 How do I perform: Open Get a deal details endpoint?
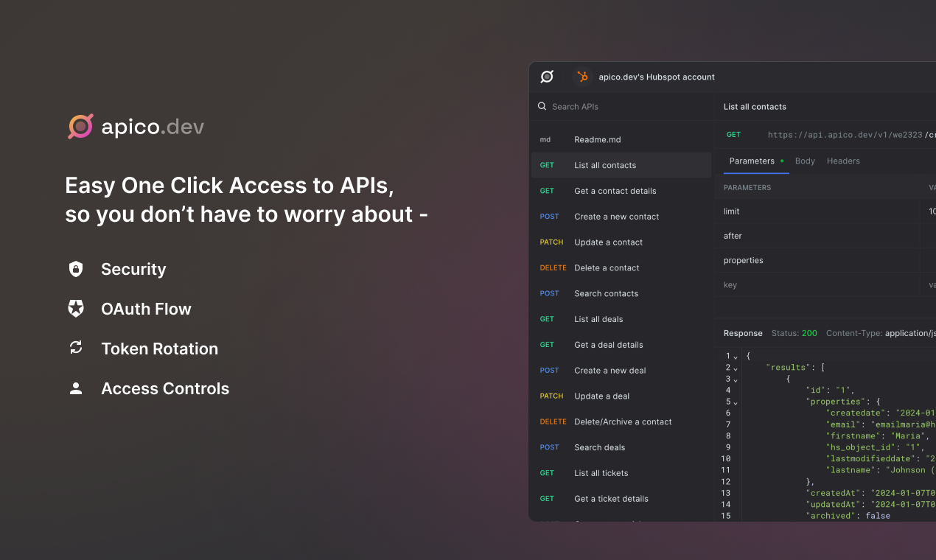[x=621, y=345]
